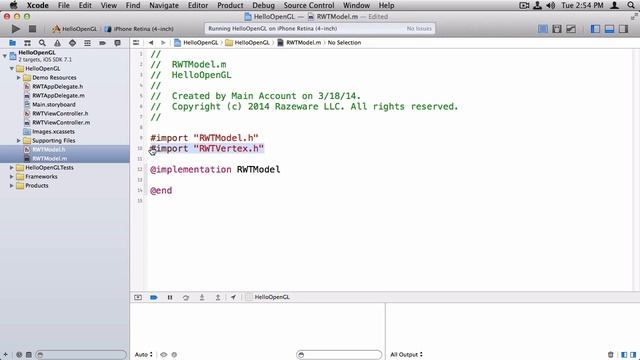The height and width of the screenshot is (360, 640).
Task: Open the Debug menu
Action: coord(263,5)
